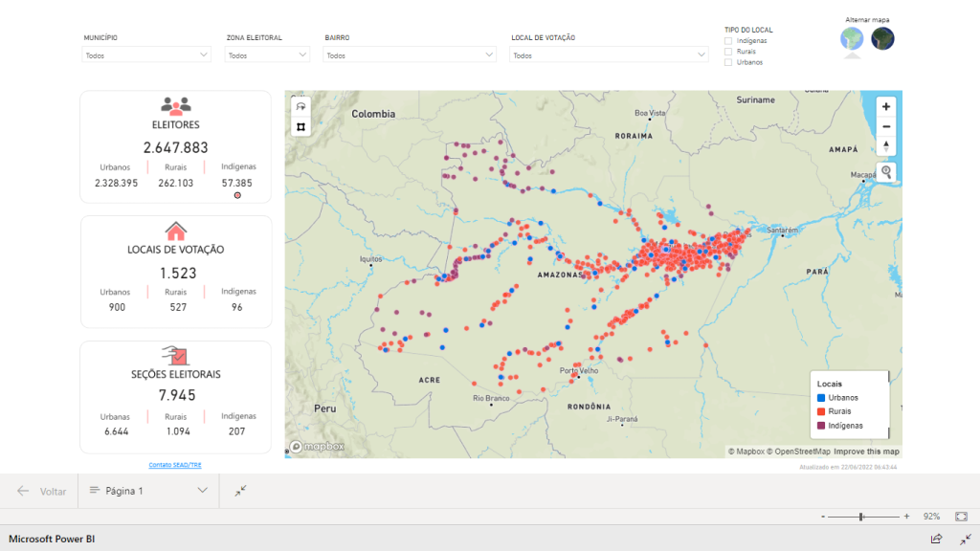
Task: Open the Local de Votação dropdown
Action: tap(608, 55)
